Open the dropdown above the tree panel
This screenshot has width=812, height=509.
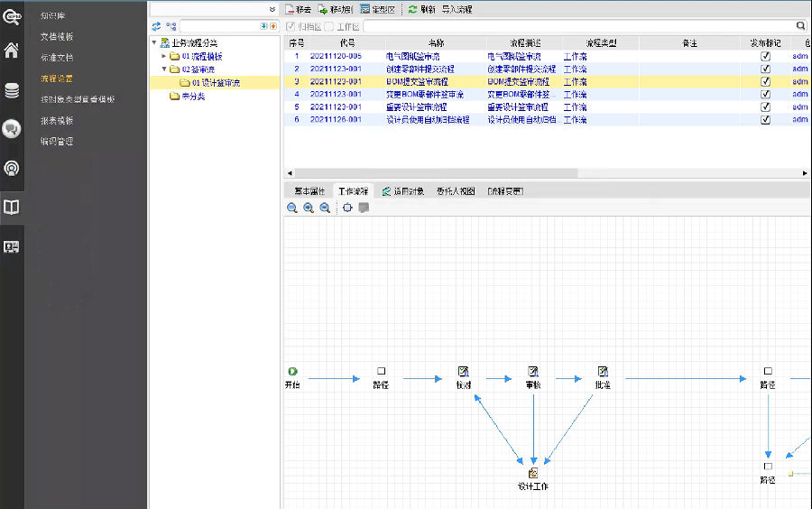[x=272, y=9]
